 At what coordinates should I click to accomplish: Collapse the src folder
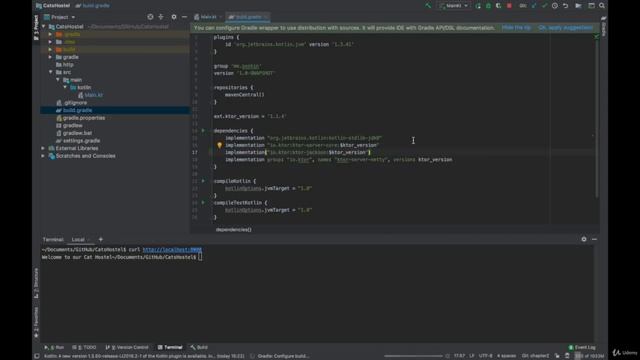50,72
